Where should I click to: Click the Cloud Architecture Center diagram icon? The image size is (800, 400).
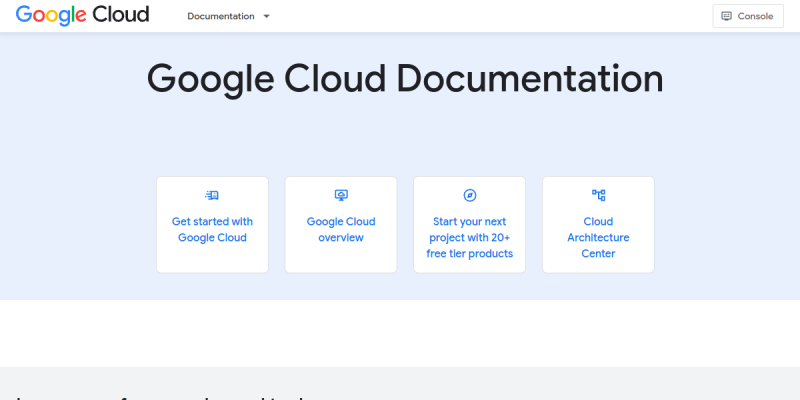pyautogui.click(x=598, y=195)
